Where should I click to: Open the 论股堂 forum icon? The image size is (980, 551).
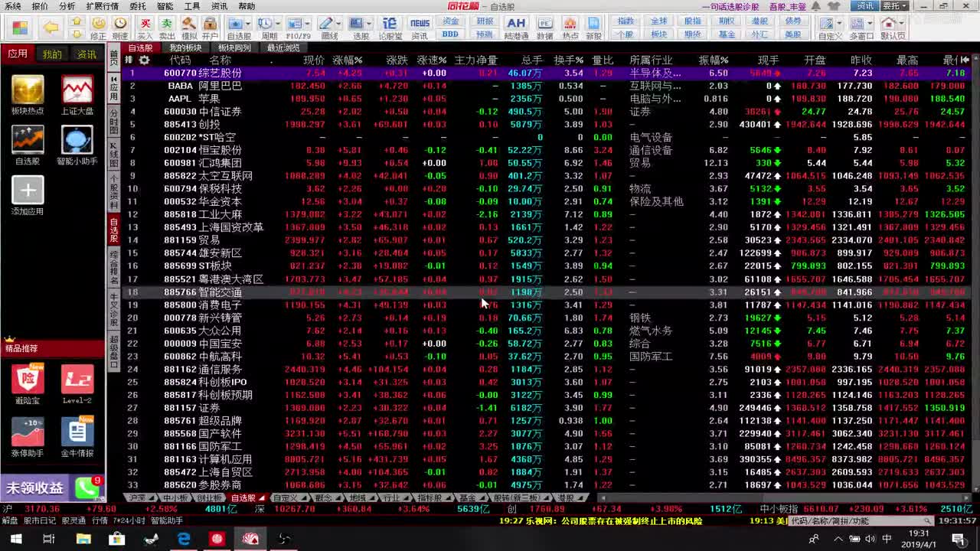(390, 28)
